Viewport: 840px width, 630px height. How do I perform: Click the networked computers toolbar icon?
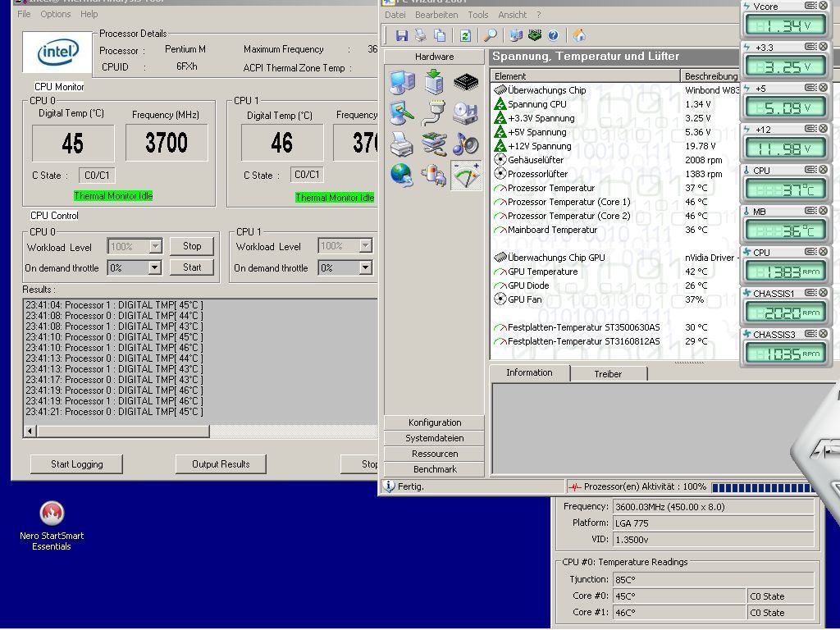(x=516, y=35)
